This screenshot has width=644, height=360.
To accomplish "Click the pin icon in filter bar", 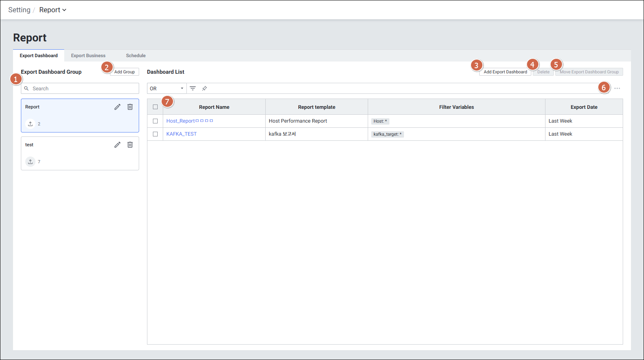I will (x=205, y=88).
